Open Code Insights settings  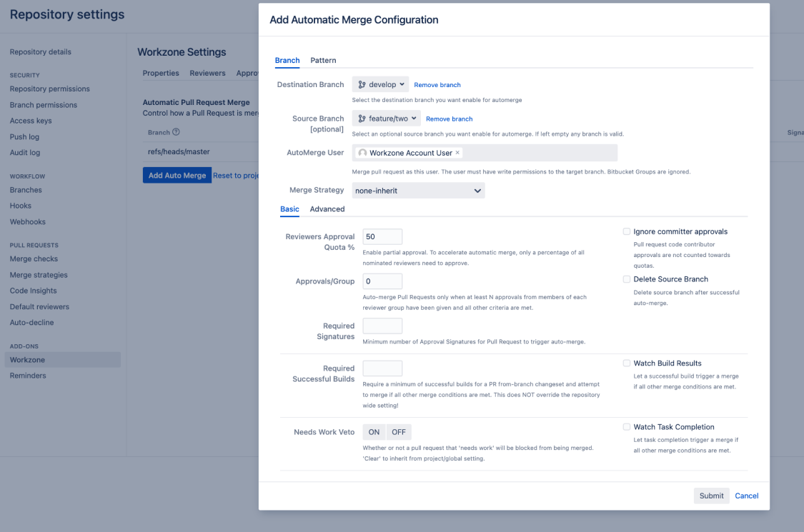tap(34, 291)
